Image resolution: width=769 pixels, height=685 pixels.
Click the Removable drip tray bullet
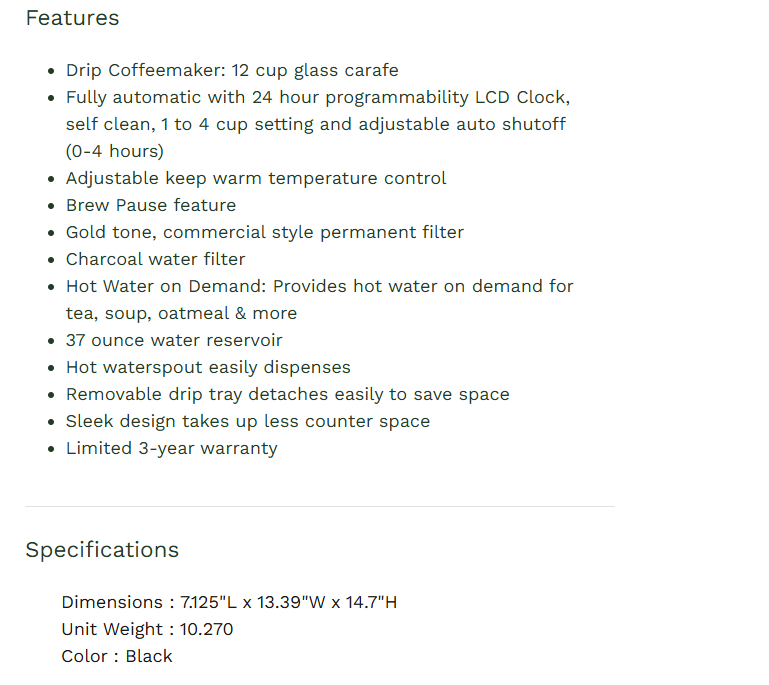[x=287, y=394]
